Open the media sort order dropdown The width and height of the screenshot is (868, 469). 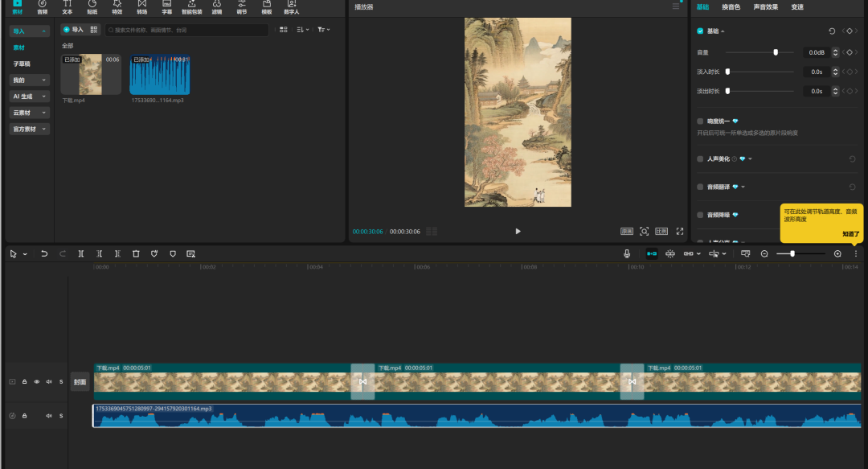(303, 30)
